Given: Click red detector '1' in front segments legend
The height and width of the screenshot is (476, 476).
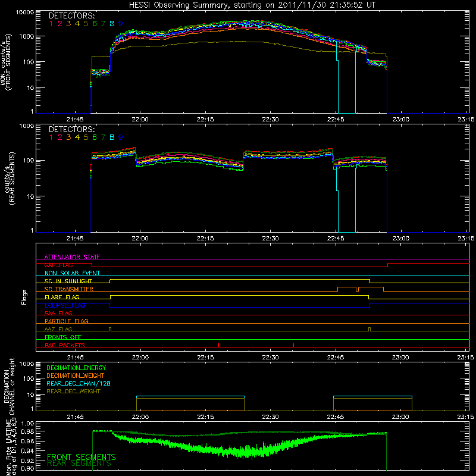Looking at the screenshot, I should tap(51, 24).
